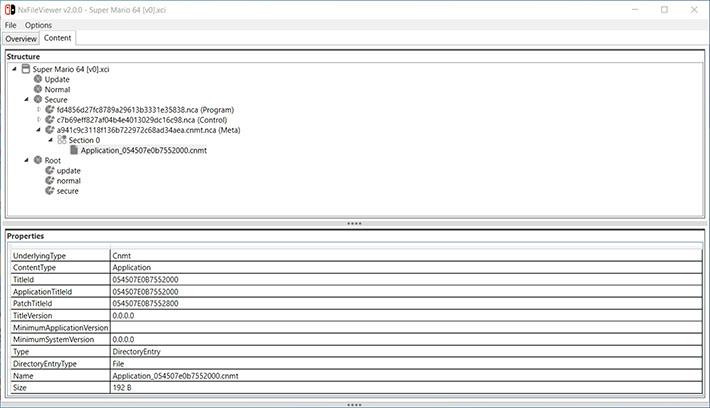Click the Name value Application_054507e0b7552000.cnmt
The image size is (710, 408).
(x=175, y=376)
